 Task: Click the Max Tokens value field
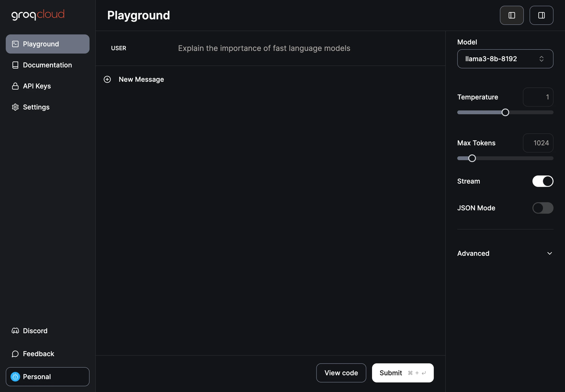[x=538, y=143]
